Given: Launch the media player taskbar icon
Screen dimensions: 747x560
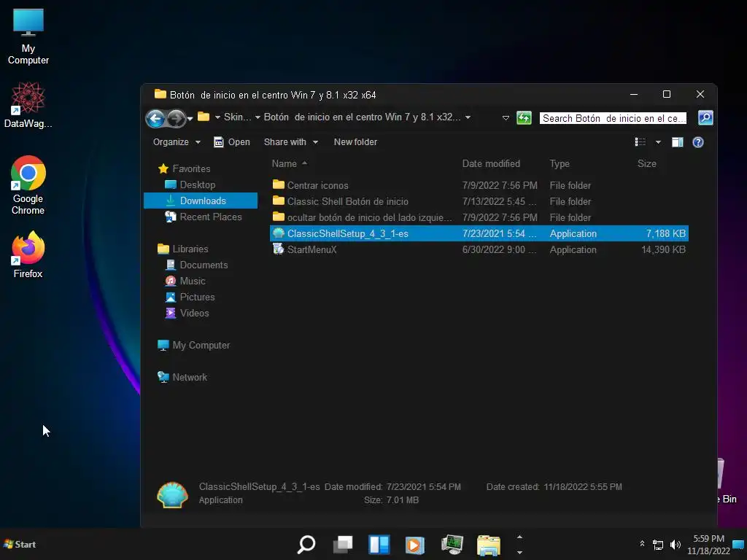Looking at the screenshot, I should tap(415, 544).
